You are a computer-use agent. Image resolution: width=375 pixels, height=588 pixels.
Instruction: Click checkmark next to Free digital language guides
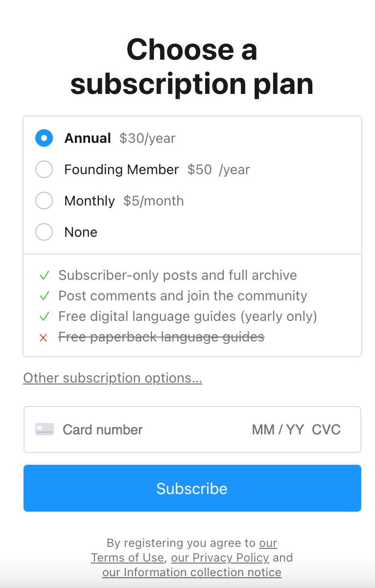44,317
